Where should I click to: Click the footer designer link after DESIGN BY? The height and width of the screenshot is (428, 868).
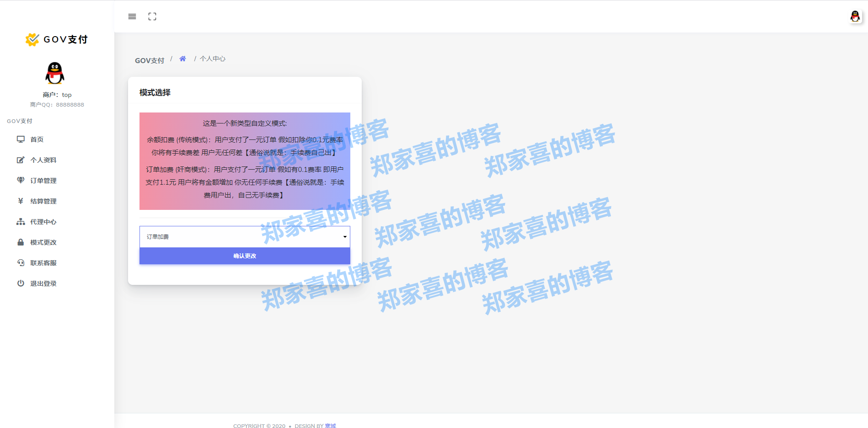[330, 426]
